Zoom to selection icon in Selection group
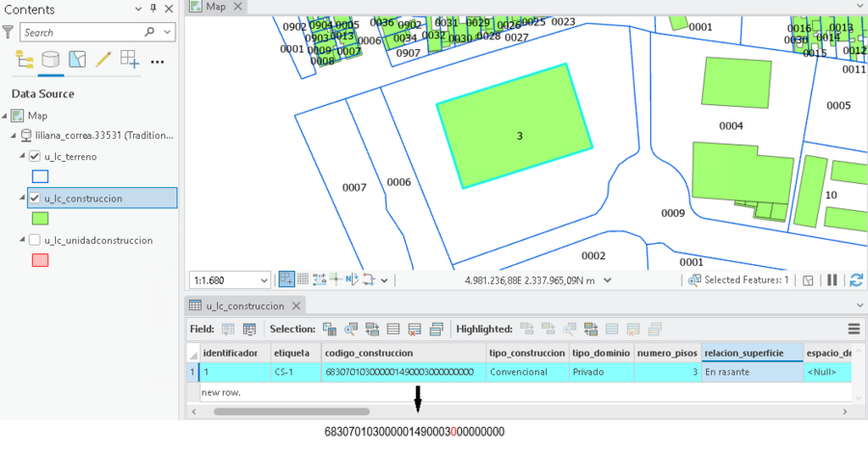868x449 pixels. tap(351, 330)
